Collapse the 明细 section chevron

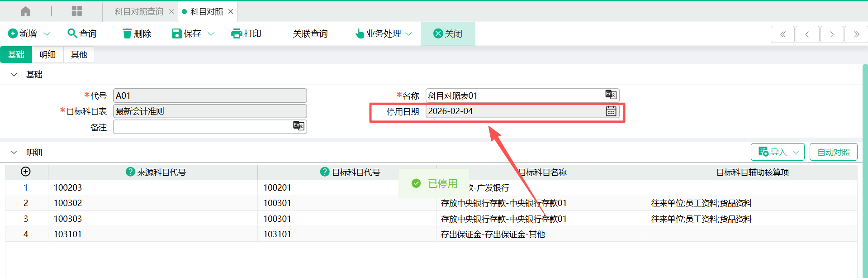click(14, 153)
